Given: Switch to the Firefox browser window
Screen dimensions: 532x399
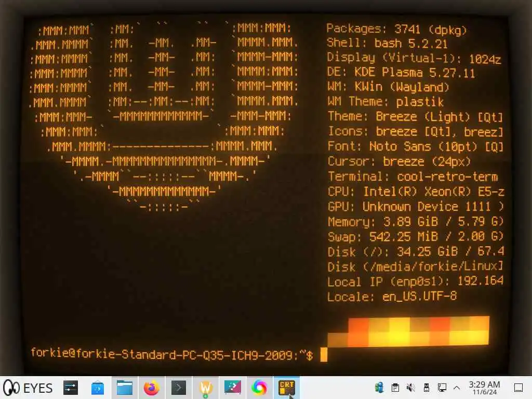Looking at the screenshot, I should (x=151, y=388).
